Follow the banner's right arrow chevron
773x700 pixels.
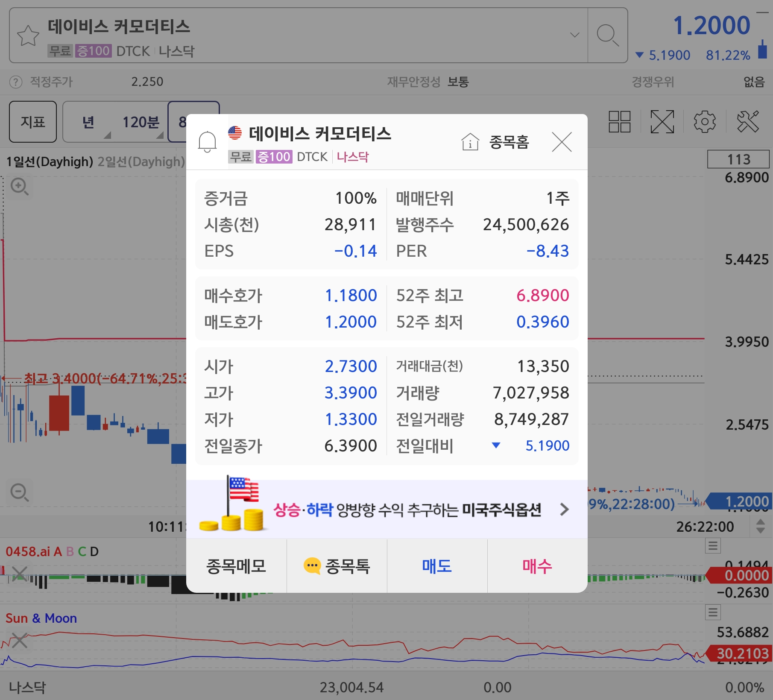(x=564, y=509)
